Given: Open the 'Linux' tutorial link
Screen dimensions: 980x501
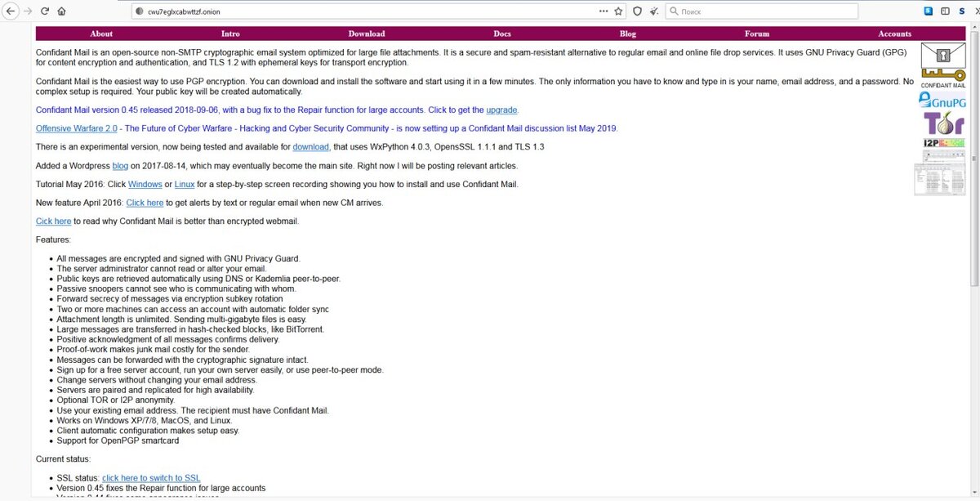Looking at the screenshot, I should tap(185, 184).
